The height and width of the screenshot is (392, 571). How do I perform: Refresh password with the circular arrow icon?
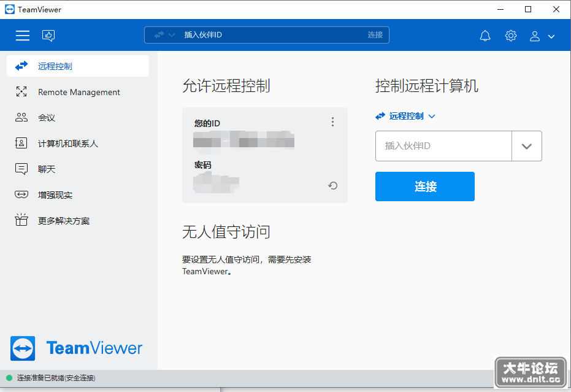pyautogui.click(x=332, y=186)
